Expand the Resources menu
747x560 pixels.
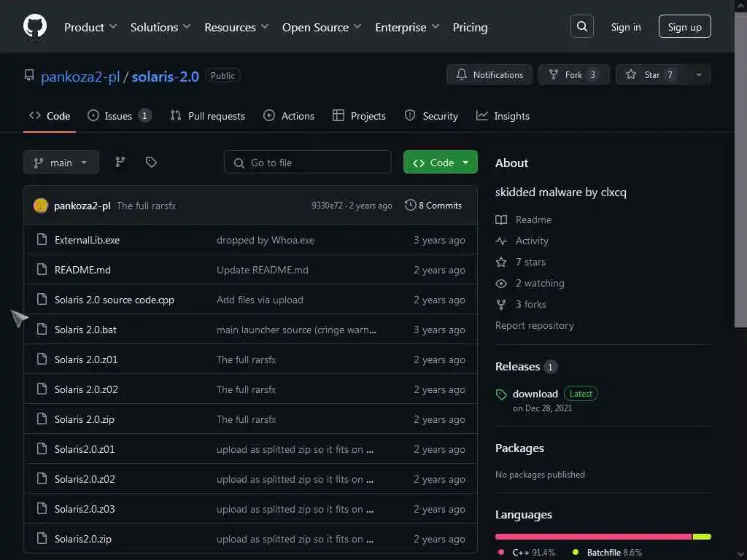tap(236, 27)
